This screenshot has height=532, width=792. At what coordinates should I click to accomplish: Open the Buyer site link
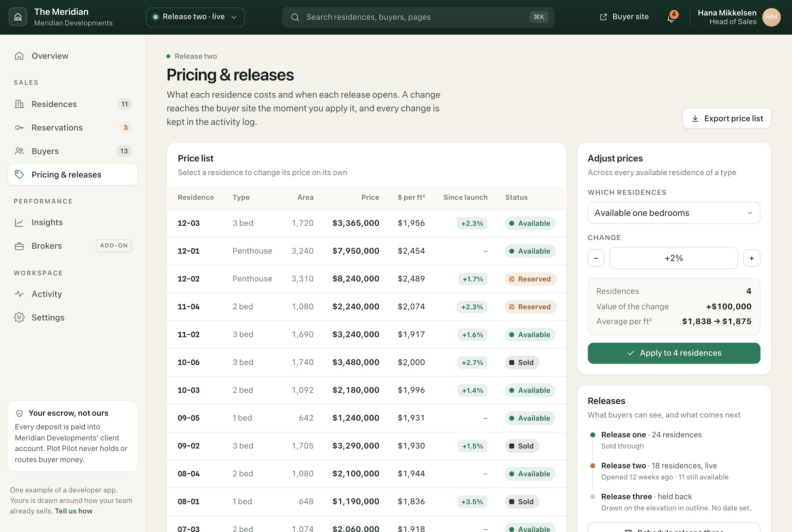pos(624,17)
